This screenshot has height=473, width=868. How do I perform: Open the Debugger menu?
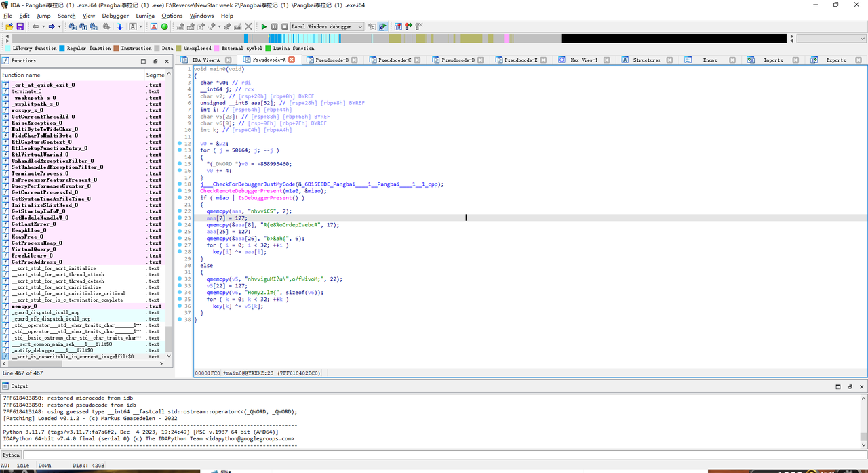tap(115, 16)
